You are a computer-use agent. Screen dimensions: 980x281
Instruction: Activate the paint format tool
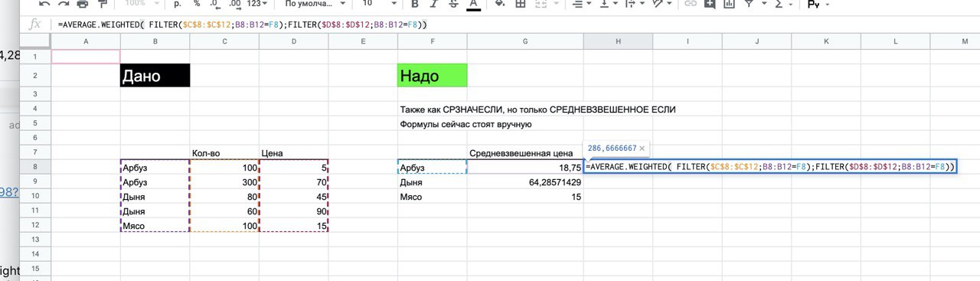coord(102,4)
